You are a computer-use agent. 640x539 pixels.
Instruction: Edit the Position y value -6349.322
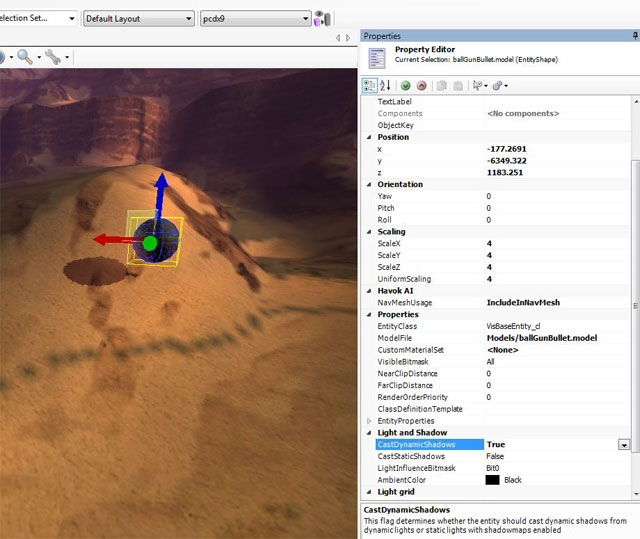pos(507,161)
